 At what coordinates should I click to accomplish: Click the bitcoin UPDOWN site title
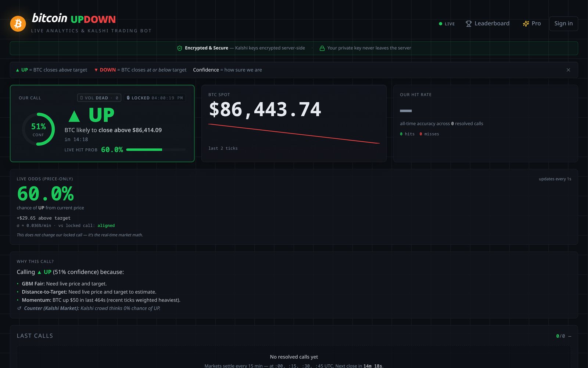pos(73,18)
